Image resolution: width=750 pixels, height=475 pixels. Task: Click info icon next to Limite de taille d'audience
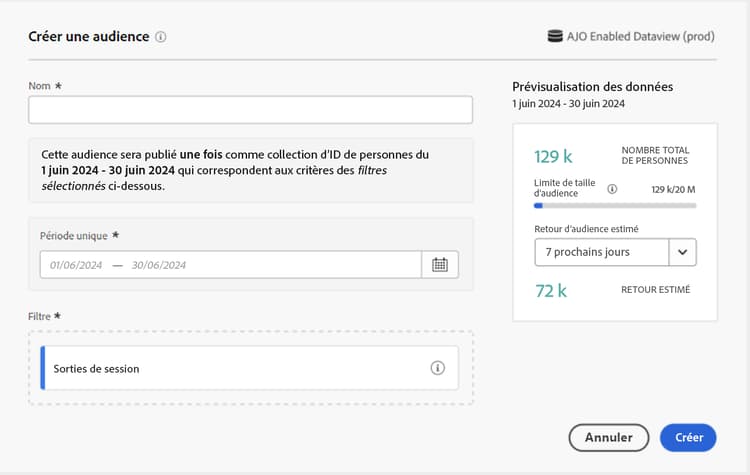click(x=612, y=188)
